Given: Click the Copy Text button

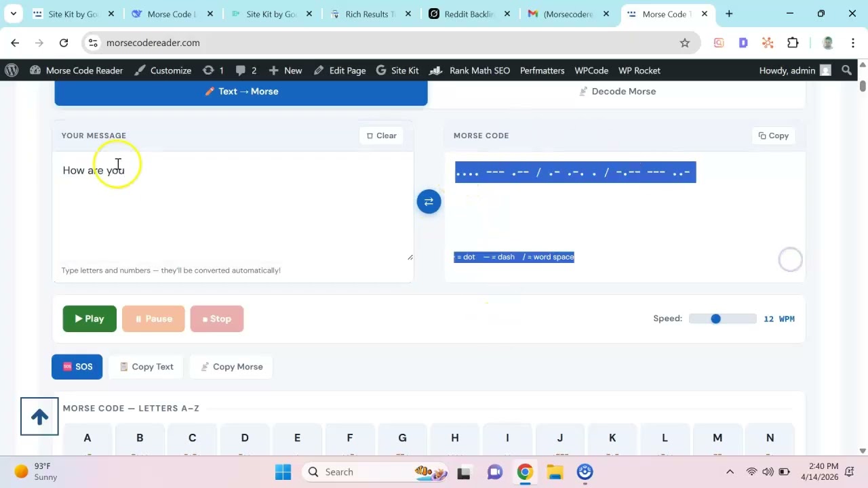Looking at the screenshot, I should [146, 367].
